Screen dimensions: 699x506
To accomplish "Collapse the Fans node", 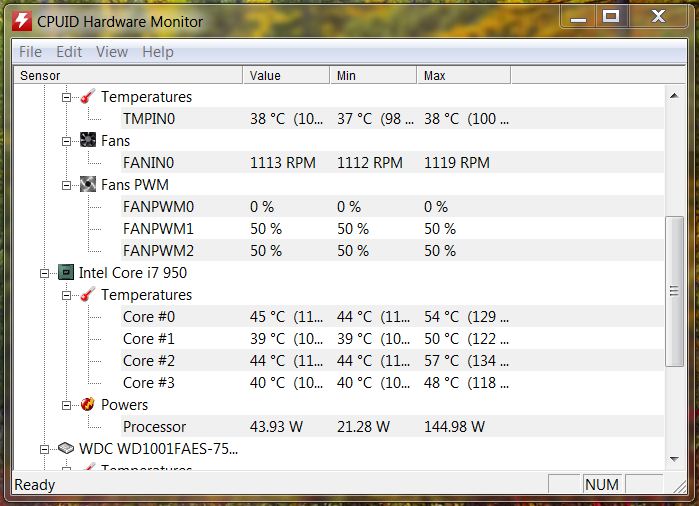I will 66,141.
